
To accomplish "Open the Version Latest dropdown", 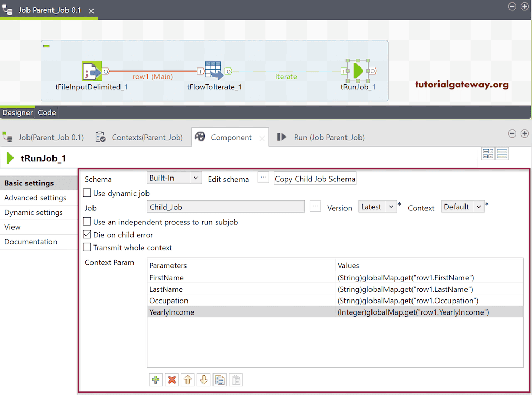I will [x=377, y=207].
